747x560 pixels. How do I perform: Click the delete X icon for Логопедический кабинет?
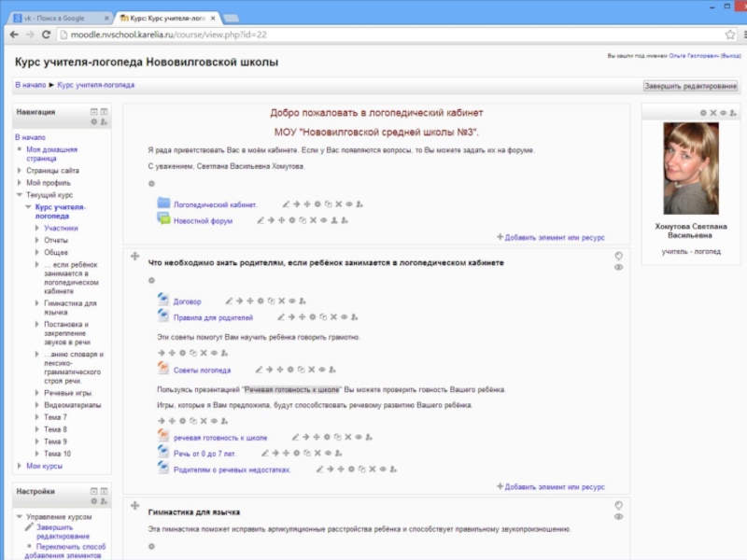click(338, 204)
